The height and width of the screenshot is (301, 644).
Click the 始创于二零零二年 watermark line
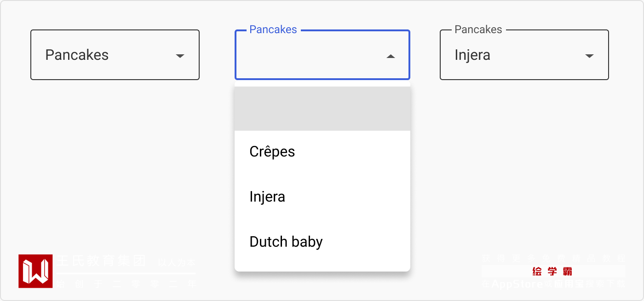point(126,284)
